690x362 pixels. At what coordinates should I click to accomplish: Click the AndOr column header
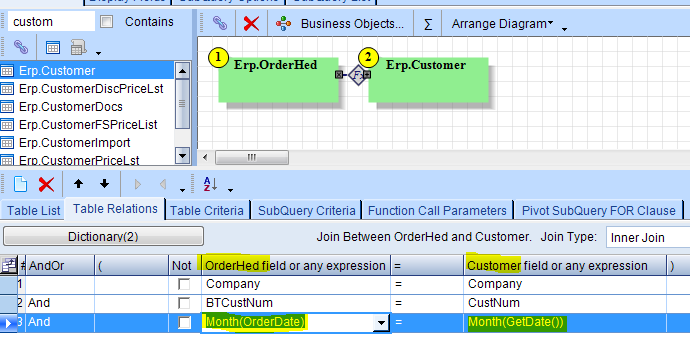click(x=60, y=266)
